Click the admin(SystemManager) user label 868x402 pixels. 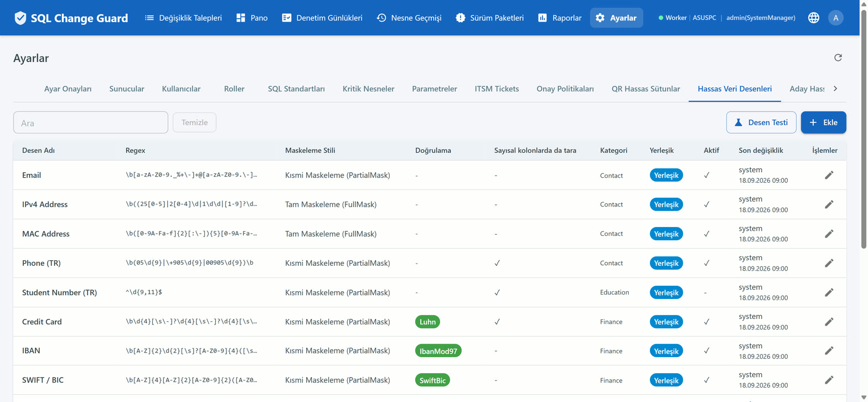(761, 18)
